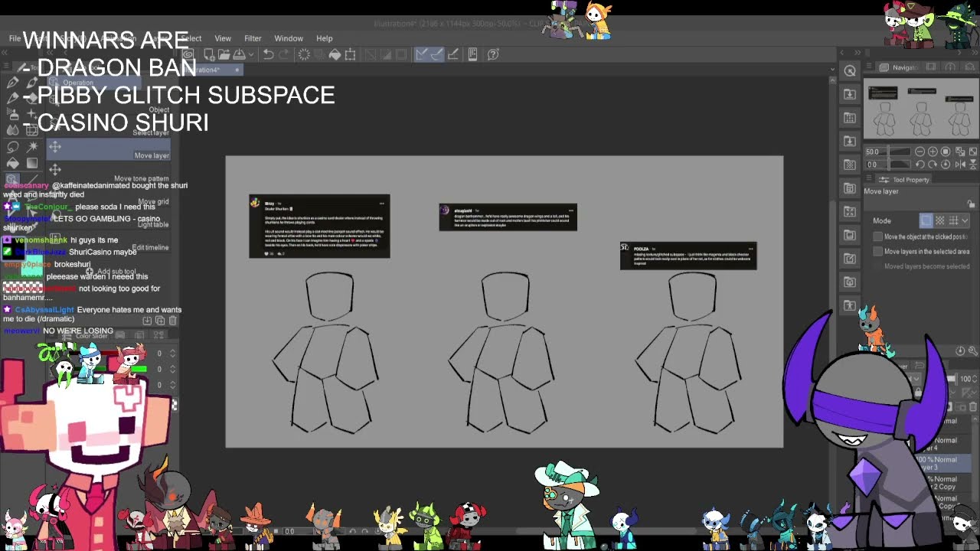Click the lock icon in Tool Property
This screenshot has height=551, width=980.
point(971,204)
